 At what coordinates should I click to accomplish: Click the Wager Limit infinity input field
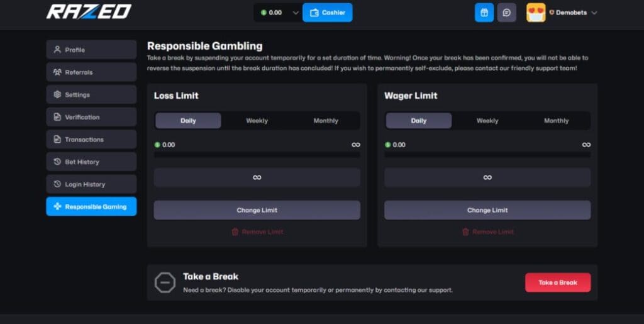pyautogui.click(x=487, y=177)
